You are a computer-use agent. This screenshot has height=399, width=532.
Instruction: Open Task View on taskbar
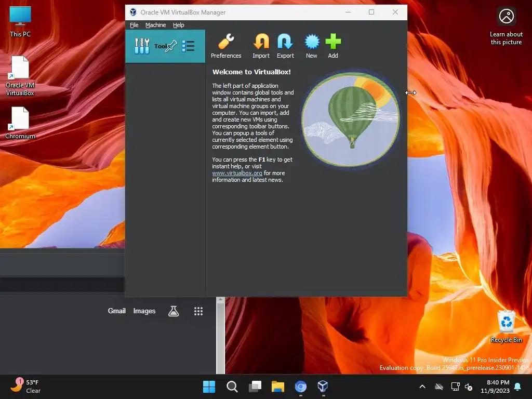[x=255, y=387]
